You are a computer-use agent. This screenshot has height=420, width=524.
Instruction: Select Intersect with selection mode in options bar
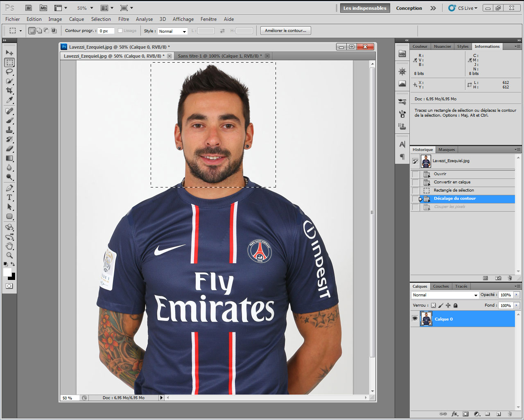point(54,31)
